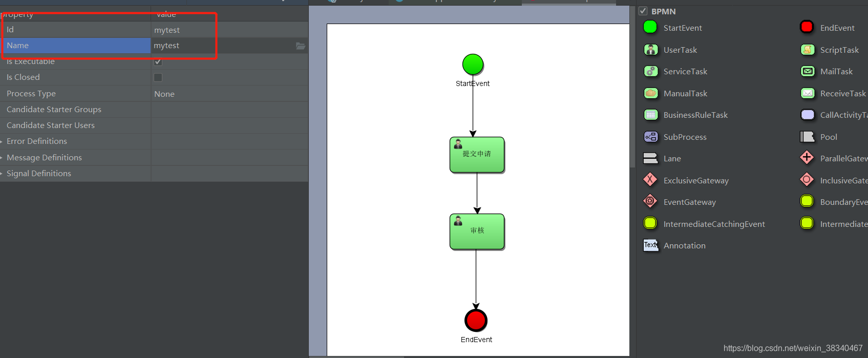
Task: Click the red EndEvent node on canvas
Action: pyautogui.click(x=476, y=321)
